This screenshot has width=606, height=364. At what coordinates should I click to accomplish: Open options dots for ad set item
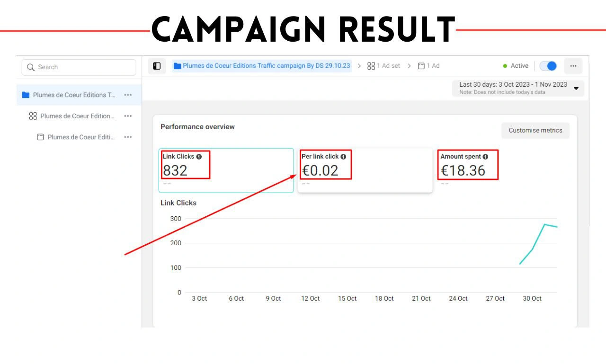pyautogui.click(x=128, y=116)
